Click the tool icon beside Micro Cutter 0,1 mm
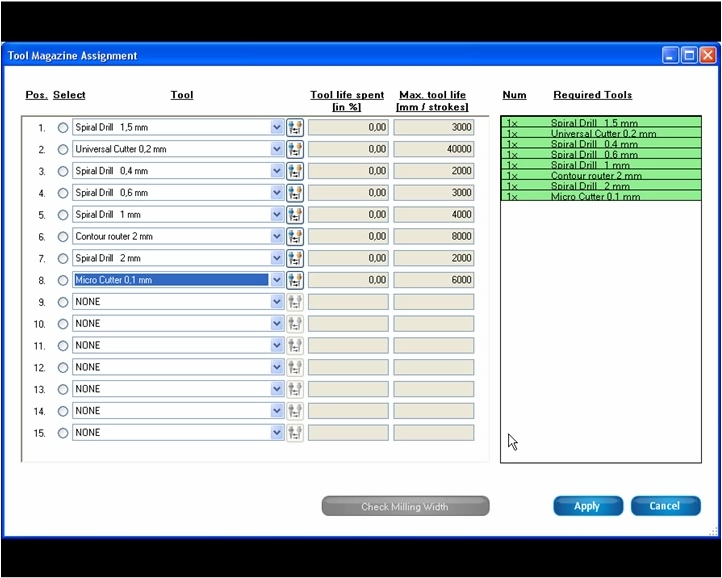Viewport: 722px width, 578px height. pos(295,280)
